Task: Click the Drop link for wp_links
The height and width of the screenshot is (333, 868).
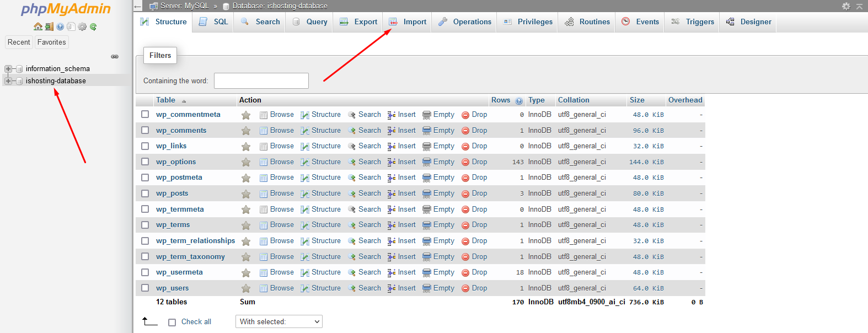Action: point(479,146)
